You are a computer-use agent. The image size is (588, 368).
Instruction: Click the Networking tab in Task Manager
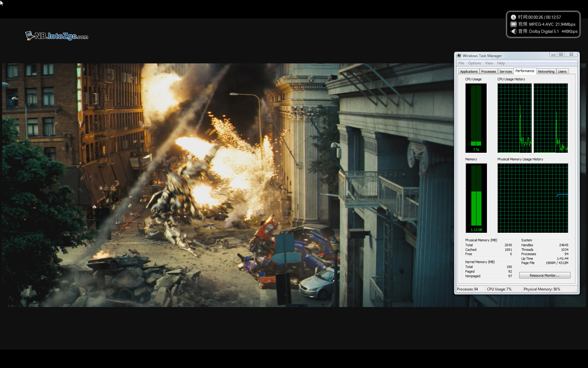click(546, 71)
